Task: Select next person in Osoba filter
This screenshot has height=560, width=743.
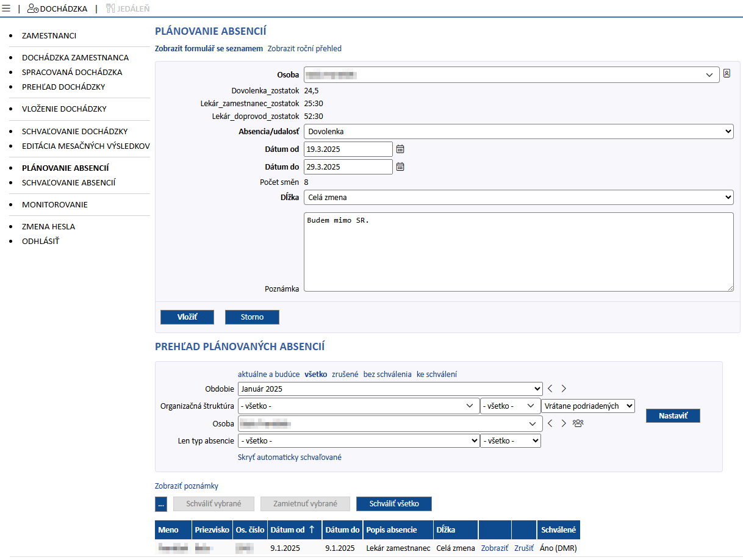Action: [564, 423]
